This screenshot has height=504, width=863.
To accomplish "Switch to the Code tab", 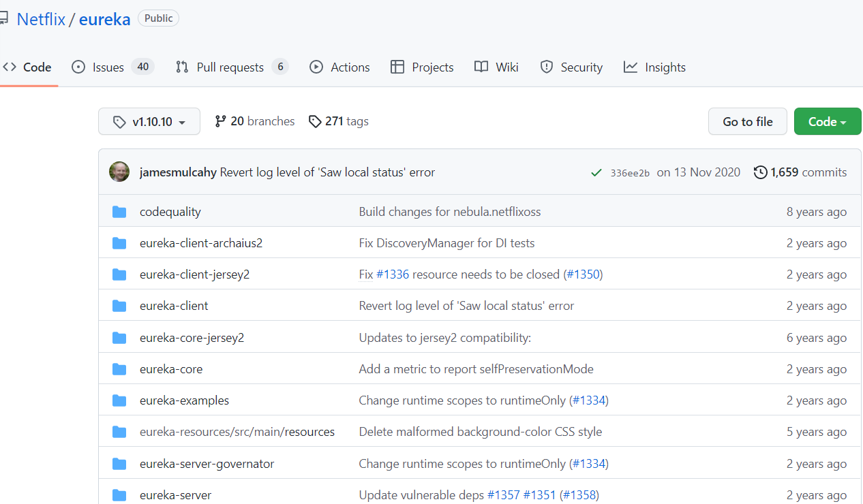I will tap(28, 67).
